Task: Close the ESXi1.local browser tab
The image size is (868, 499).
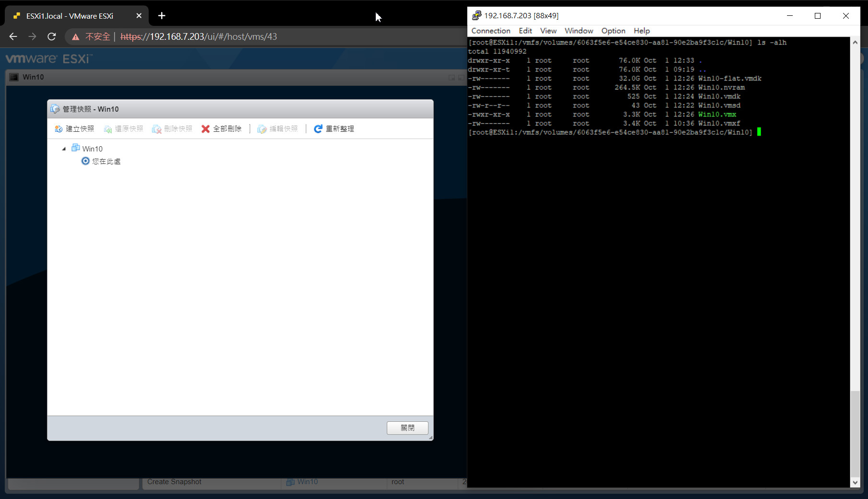Action: click(139, 16)
